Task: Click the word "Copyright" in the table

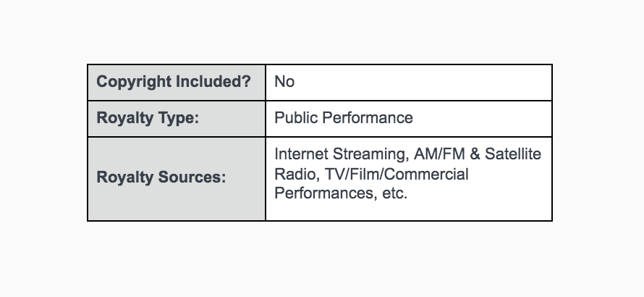Action: point(134,82)
